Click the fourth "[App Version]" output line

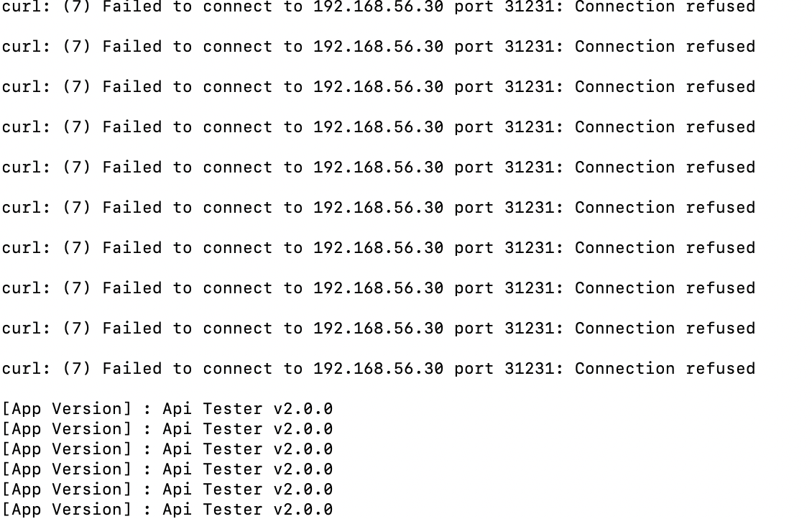point(167,469)
